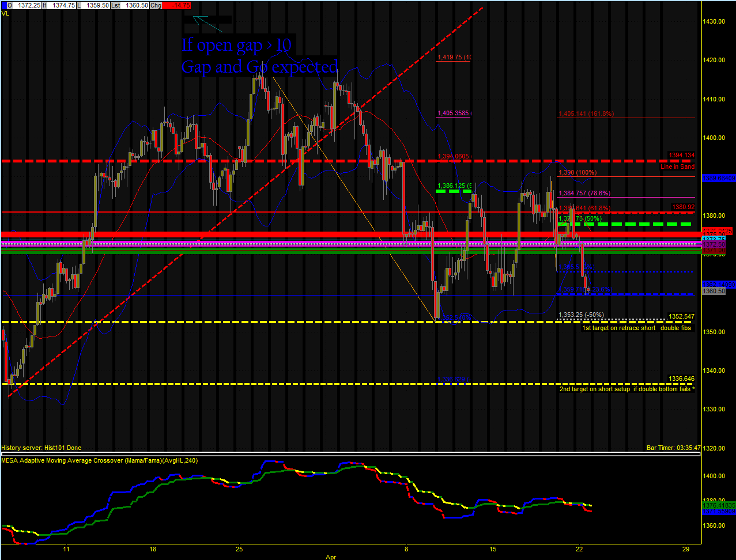Click date label 25 on time axis
This screenshot has height=560, width=736.
point(240,549)
